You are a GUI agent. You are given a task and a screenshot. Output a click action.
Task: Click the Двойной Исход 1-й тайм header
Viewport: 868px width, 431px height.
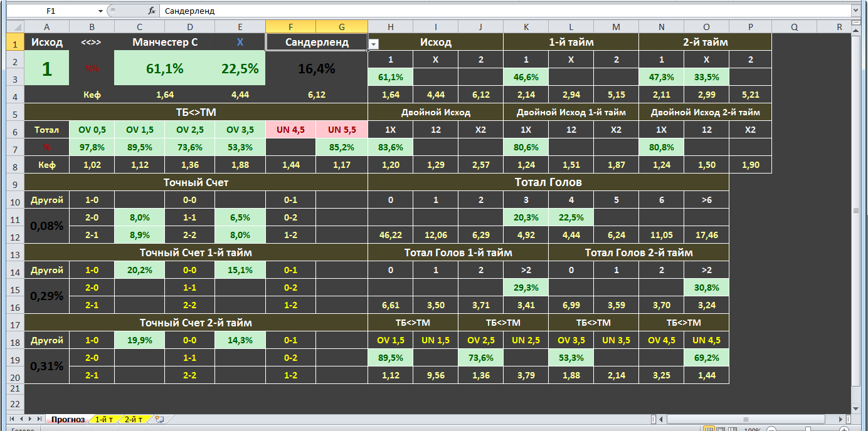571,112
